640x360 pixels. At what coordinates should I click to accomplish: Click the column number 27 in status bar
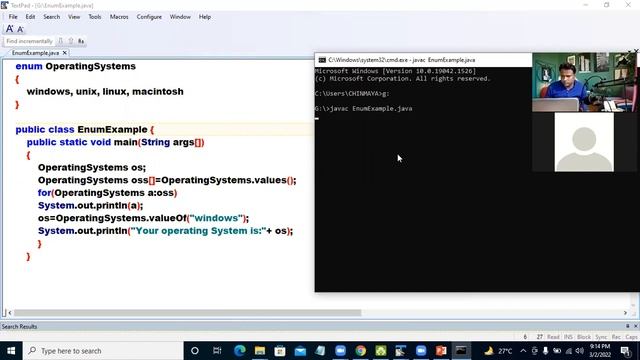pos(540,337)
